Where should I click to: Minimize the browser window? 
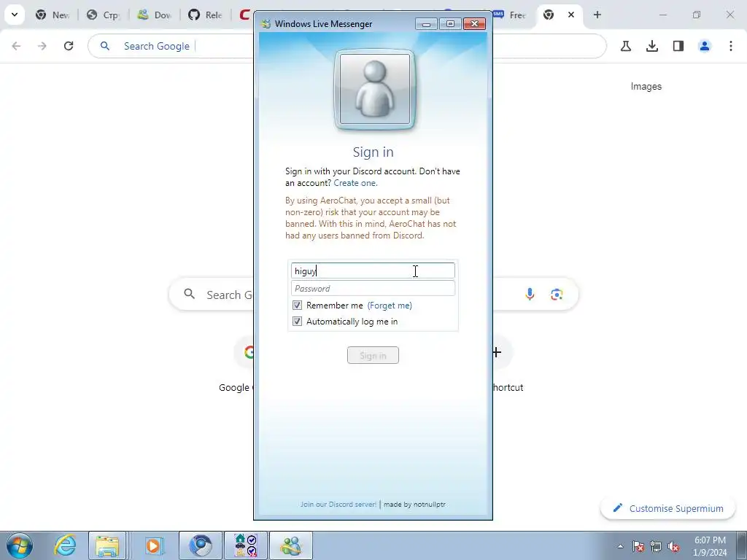pyautogui.click(x=662, y=15)
